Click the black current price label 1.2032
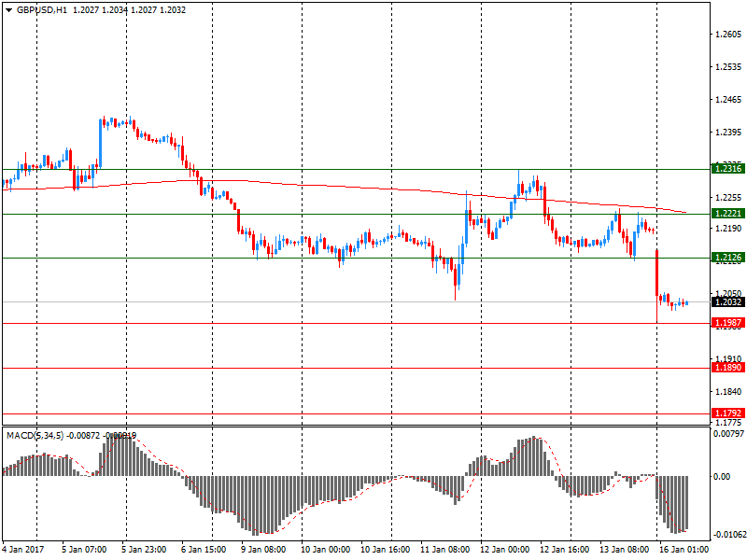The height and width of the screenshot is (560, 747). (727, 301)
